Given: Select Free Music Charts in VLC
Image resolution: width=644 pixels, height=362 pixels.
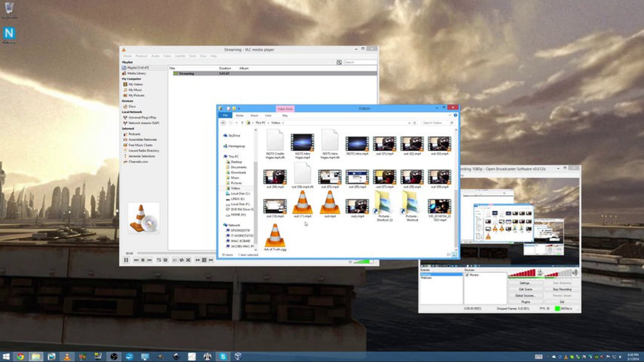Looking at the screenshot, I should pyautogui.click(x=138, y=145).
